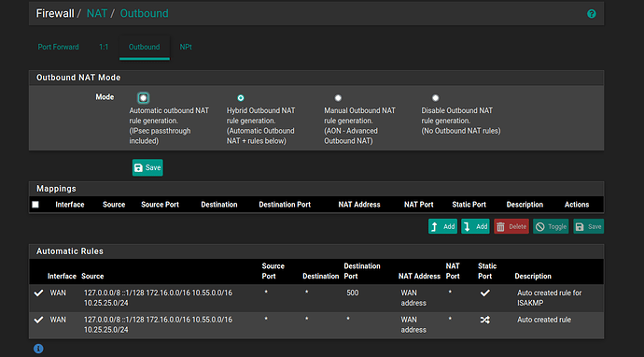This screenshot has width=644, height=357.
Task: Click Add rule to bottom button
Action: (475, 226)
